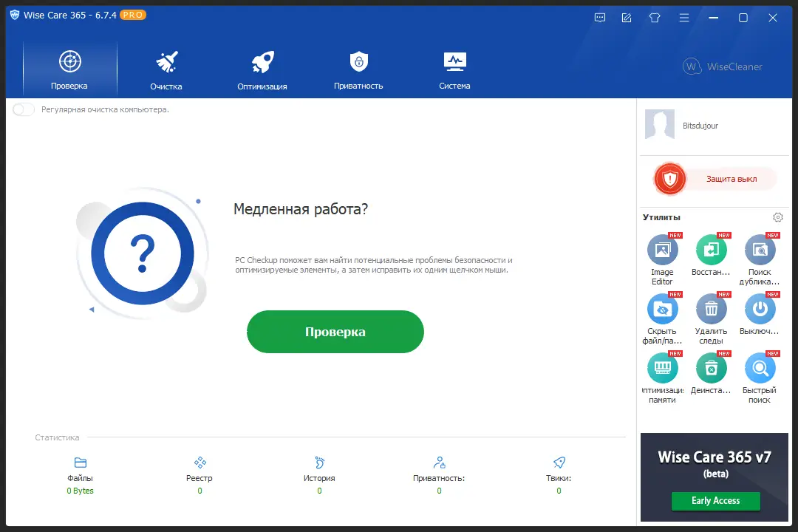Open the Приватность section

click(358, 68)
